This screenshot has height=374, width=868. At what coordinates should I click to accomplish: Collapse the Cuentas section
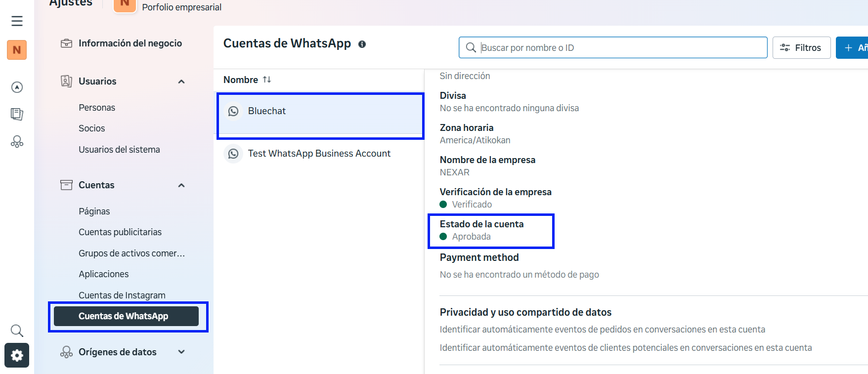(x=181, y=185)
